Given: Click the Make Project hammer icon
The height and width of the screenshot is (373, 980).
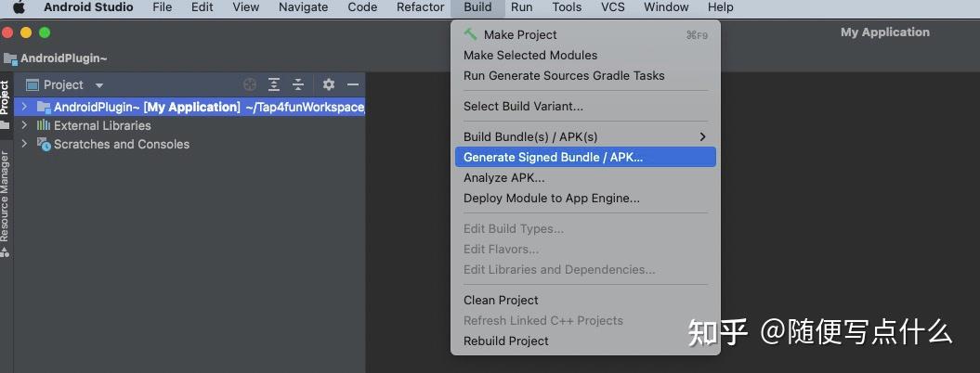Looking at the screenshot, I should coord(471,34).
